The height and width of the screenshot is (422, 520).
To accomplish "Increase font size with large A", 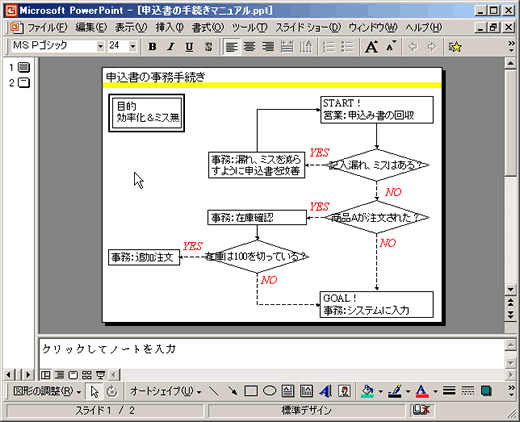I will (371, 47).
